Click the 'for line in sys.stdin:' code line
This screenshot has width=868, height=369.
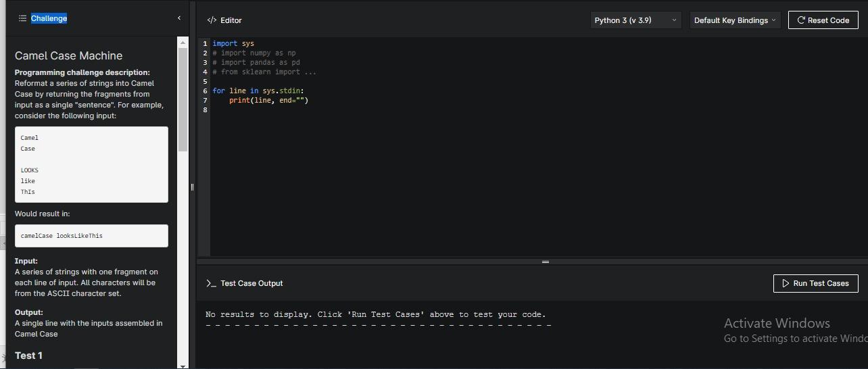tap(258, 91)
